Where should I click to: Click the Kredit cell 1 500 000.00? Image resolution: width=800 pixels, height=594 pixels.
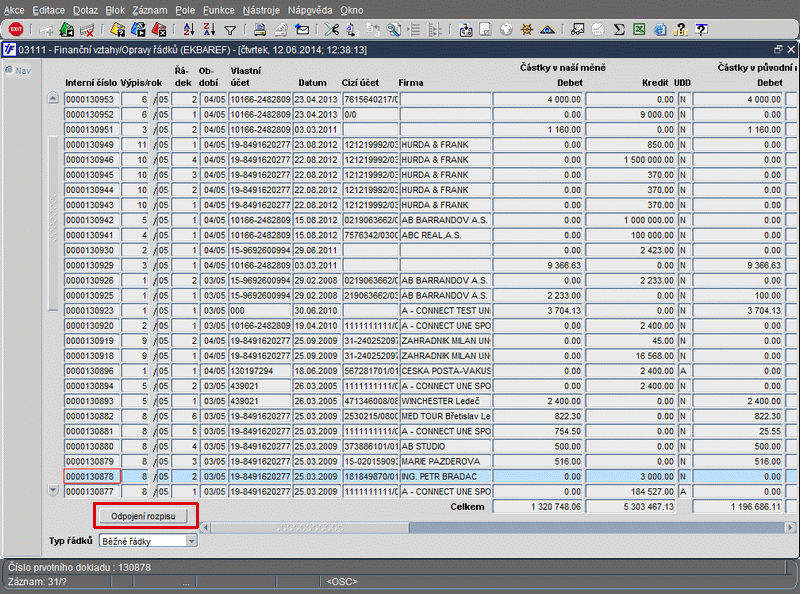(x=630, y=159)
